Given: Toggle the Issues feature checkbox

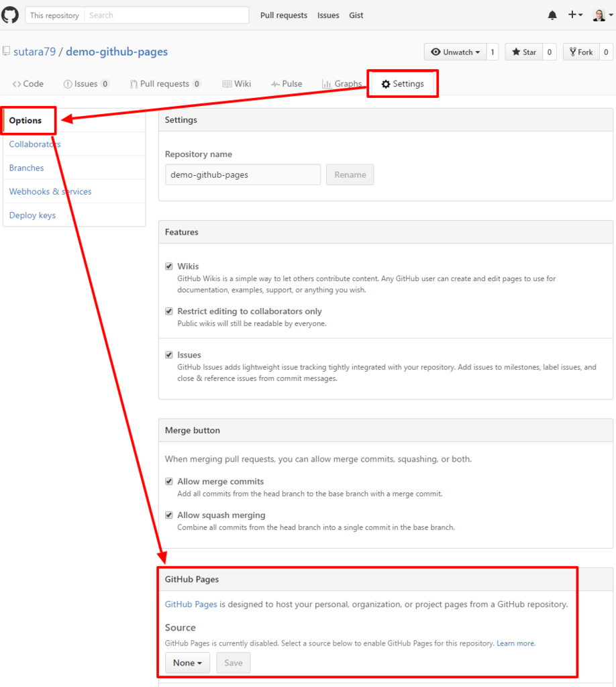Looking at the screenshot, I should [169, 355].
